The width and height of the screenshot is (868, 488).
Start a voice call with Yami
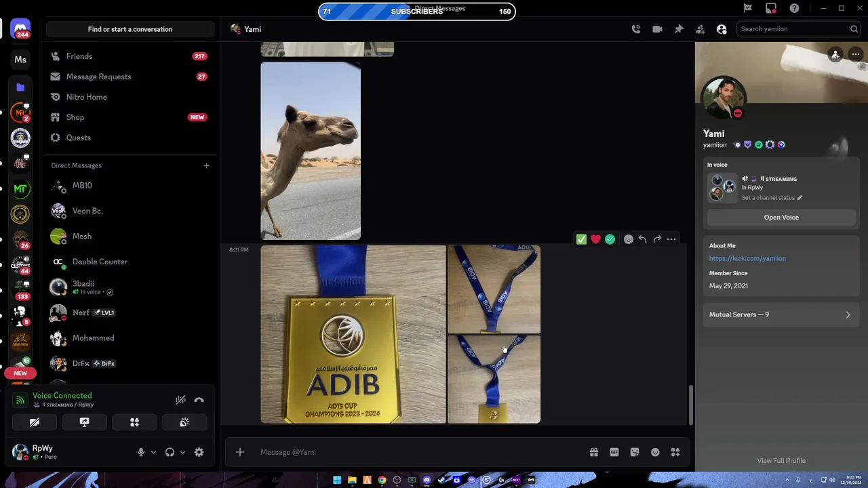pyautogui.click(x=635, y=29)
